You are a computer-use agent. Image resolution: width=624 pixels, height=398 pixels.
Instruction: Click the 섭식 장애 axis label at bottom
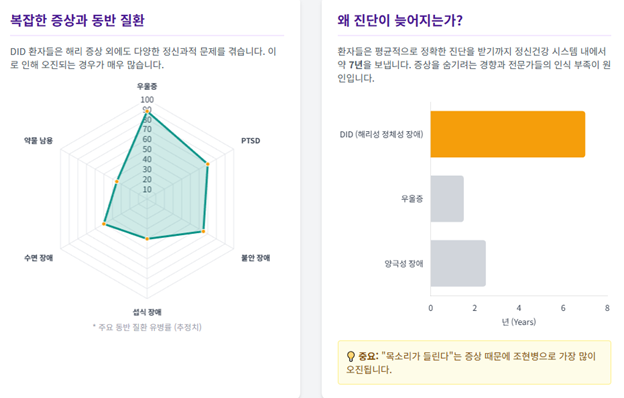pyautogui.click(x=147, y=312)
